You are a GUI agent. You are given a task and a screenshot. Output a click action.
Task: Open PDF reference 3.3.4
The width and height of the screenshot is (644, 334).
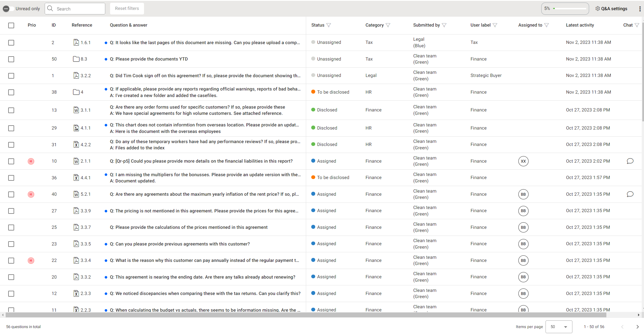(x=82, y=260)
